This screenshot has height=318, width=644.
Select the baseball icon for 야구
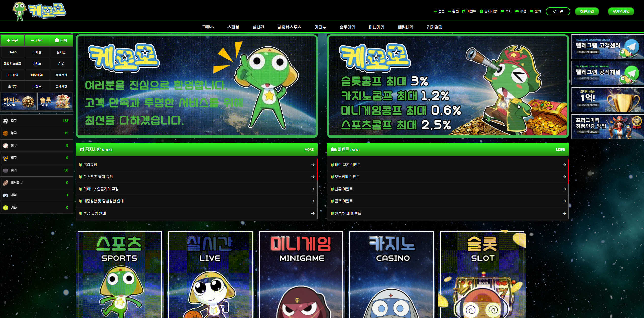coord(6,146)
